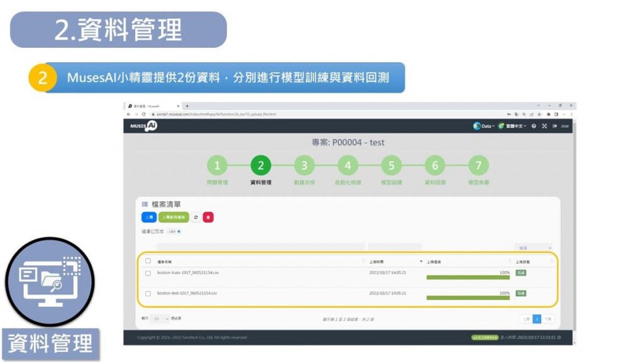Image resolution: width=644 pixels, height=362 pixels.
Task: Toggle the 過濾已完成 OFF switch
Action: (x=175, y=231)
